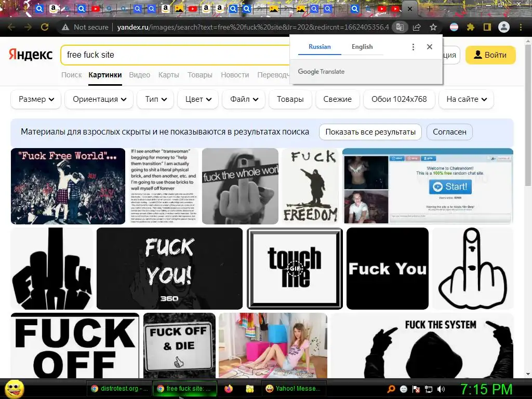This screenshot has height=399, width=532.
Task: Bookmark this page with the star icon
Action: (433, 27)
